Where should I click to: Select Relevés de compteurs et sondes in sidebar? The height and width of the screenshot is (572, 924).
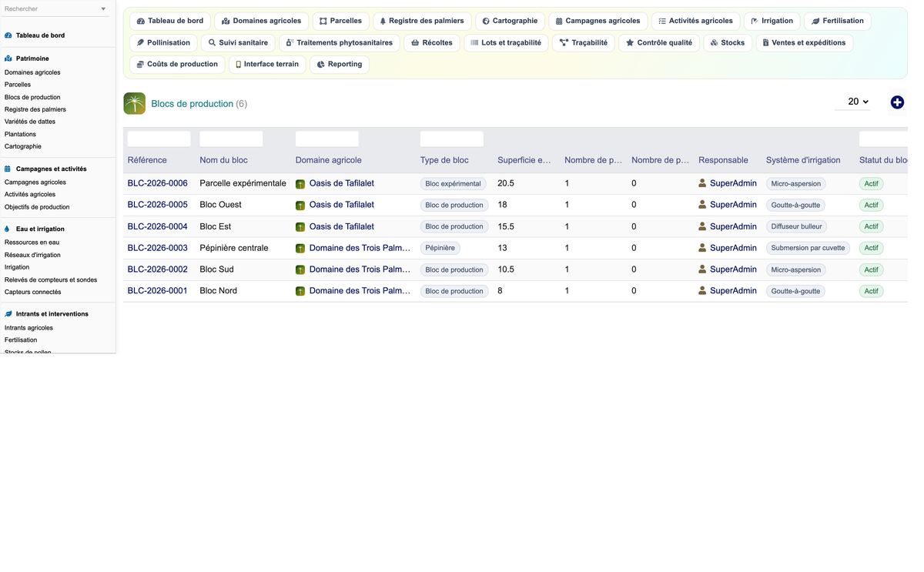tap(51, 279)
